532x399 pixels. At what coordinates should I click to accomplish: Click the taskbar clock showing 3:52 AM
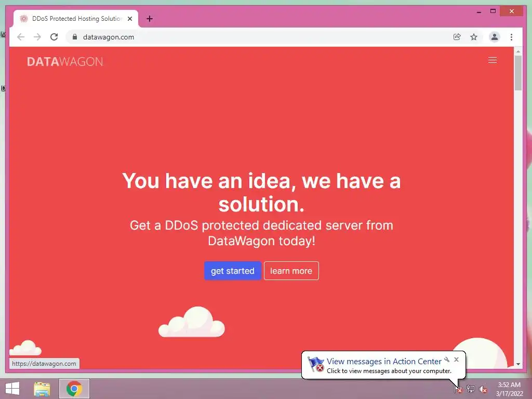(x=509, y=389)
